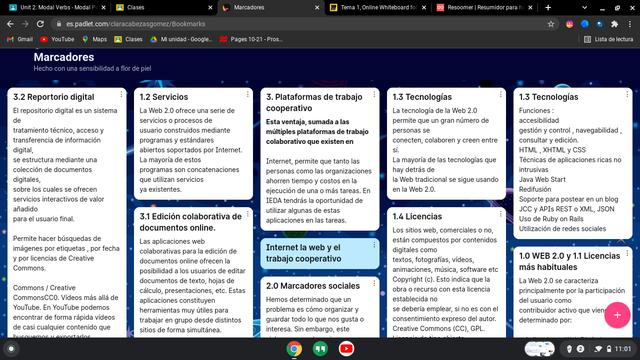This screenshot has height=360, width=640.
Task: Click the Marcadores padlet title
Action: click(64, 57)
